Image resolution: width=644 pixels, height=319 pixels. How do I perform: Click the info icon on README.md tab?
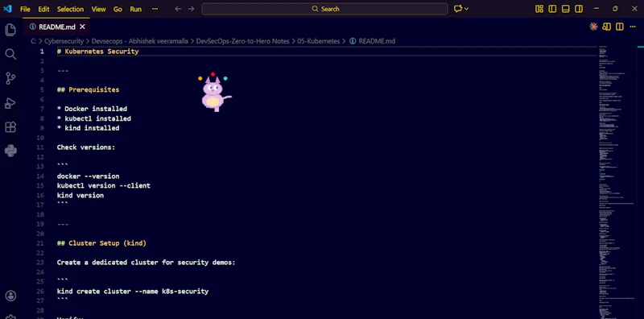point(32,27)
